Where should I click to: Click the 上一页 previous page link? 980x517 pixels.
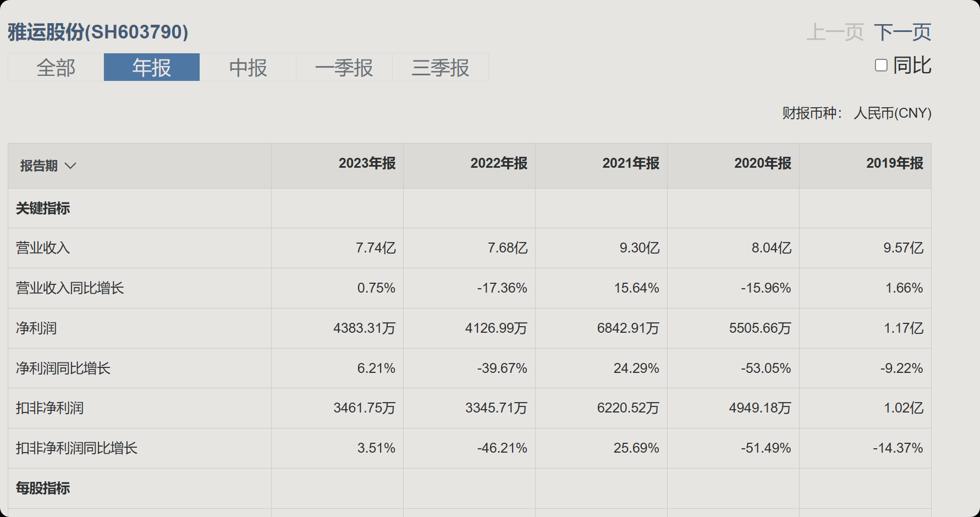click(835, 32)
